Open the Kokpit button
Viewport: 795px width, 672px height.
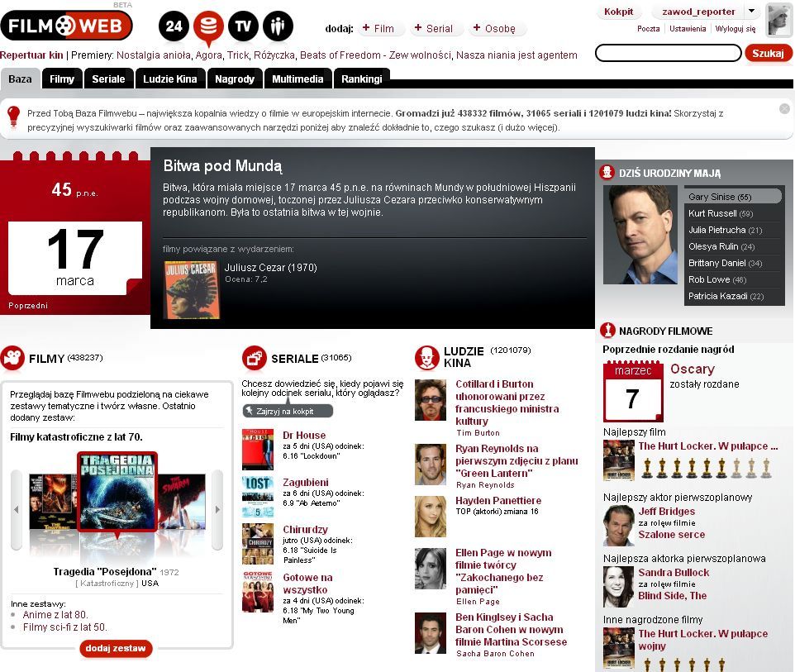tap(618, 11)
